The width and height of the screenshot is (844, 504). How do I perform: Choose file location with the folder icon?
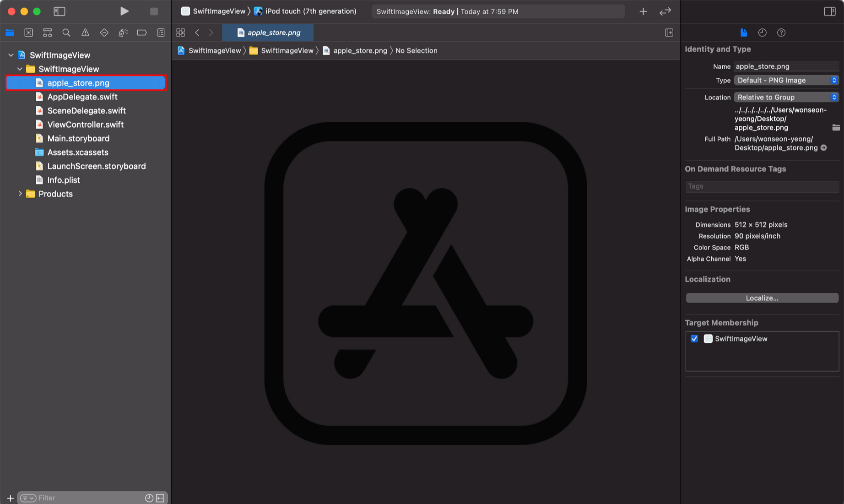[x=836, y=127]
